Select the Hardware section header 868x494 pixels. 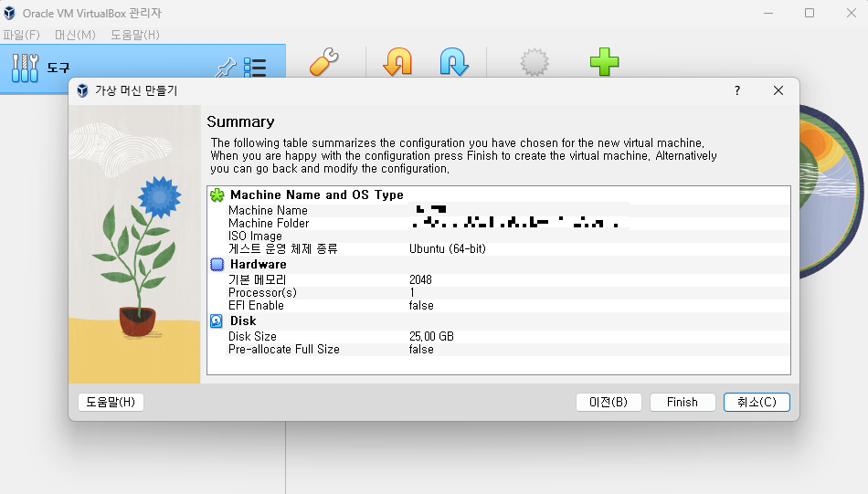pos(258,265)
